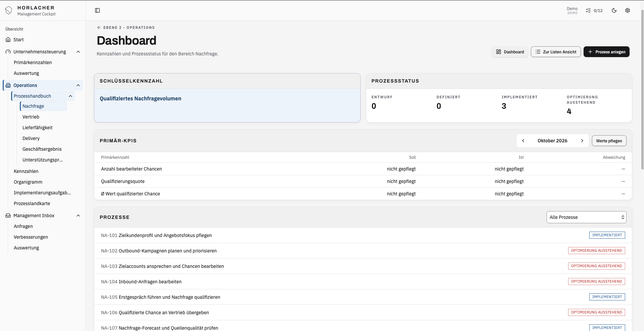The height and width of the screenshot is (331, 644).
Task: Click the Operations building icon
Action: [x=8, y=85]
